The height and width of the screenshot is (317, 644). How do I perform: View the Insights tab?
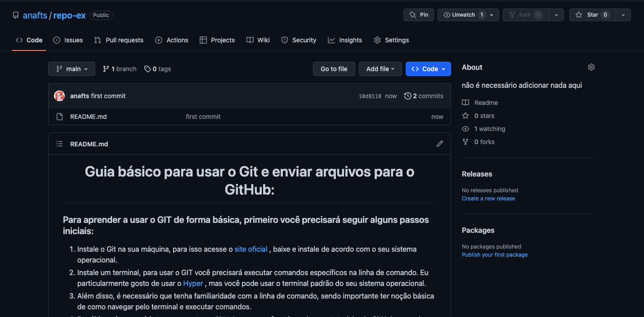[345, 40]
